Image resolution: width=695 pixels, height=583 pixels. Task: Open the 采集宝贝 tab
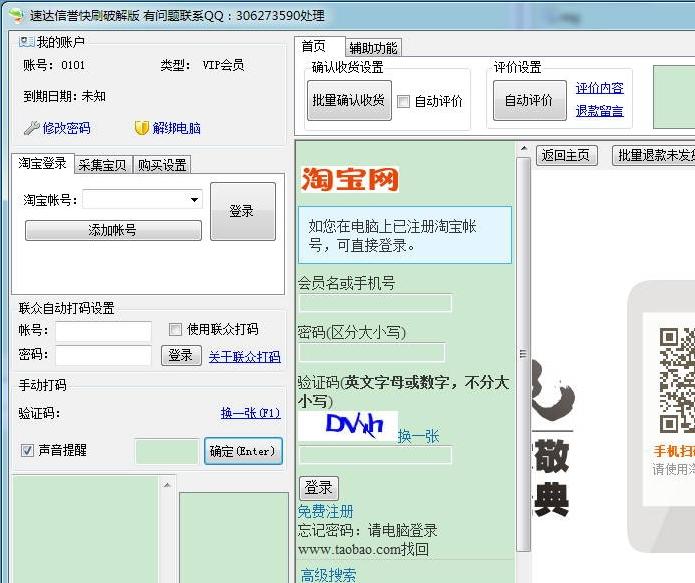(x=102, y=165)
